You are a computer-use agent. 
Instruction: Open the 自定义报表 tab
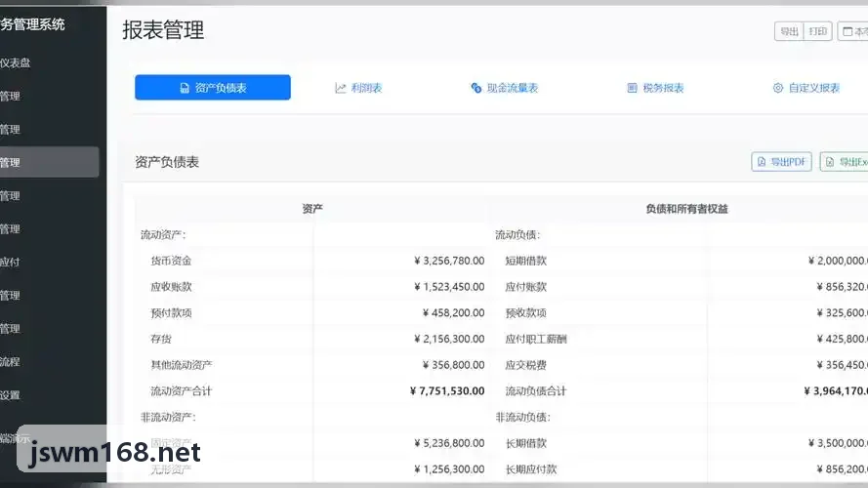[x=806, y=88]
